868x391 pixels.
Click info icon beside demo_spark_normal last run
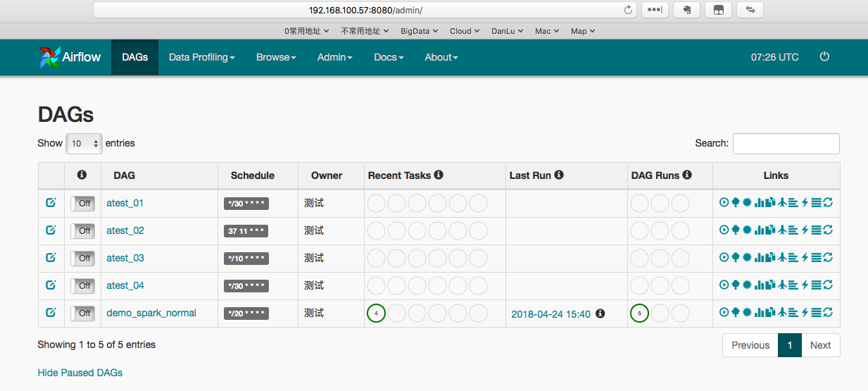(600, 314)
